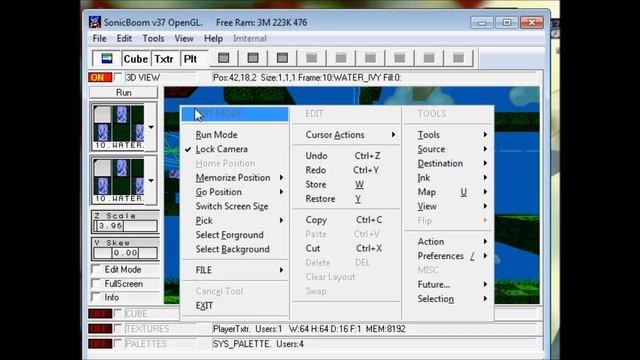Image resolution: width=640 pixels, height=360 pixels.
Task: Click the third window layout icon after Plt
Action: [282, 58]
